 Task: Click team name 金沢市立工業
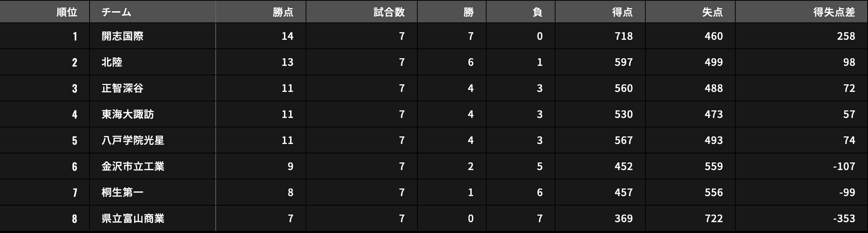click(x=133, y=166)
